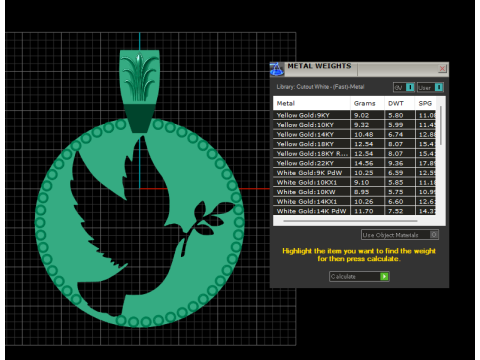Click the 6.60 DWT cell
This screenshot has width=480, height=360.
(x=399, y=202)
